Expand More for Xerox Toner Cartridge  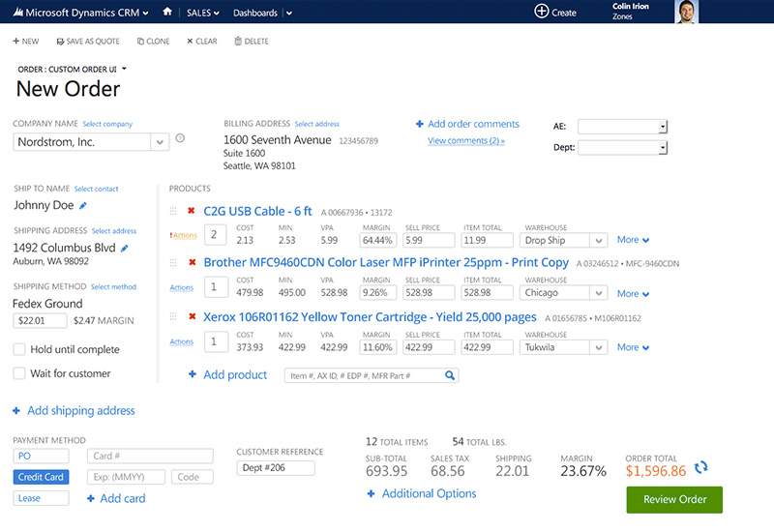(633, 347)
